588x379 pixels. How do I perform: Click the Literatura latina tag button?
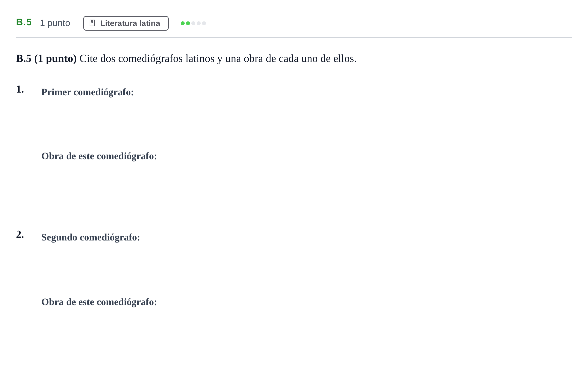tap(126, 23)
